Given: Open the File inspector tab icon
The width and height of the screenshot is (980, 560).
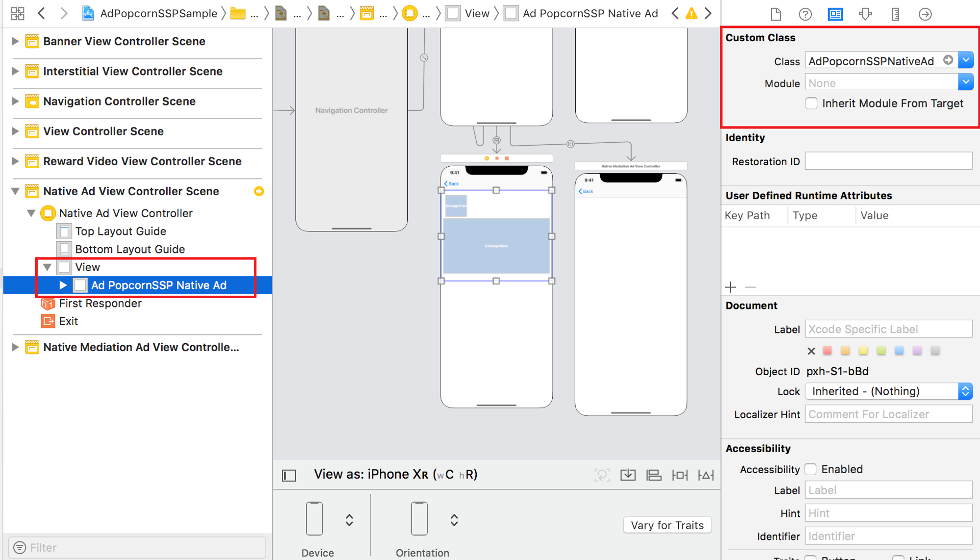Looking at the screenshot, I should (775, 14).
